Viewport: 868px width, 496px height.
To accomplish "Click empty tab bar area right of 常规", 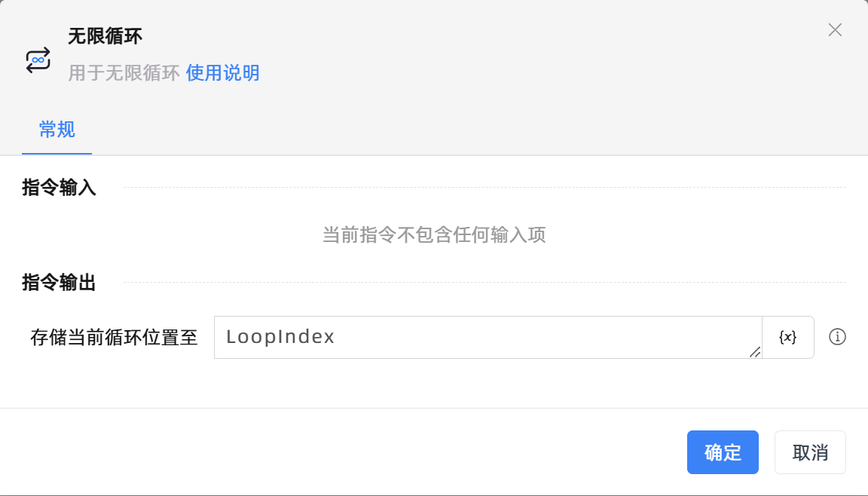I will click(452, 130).
